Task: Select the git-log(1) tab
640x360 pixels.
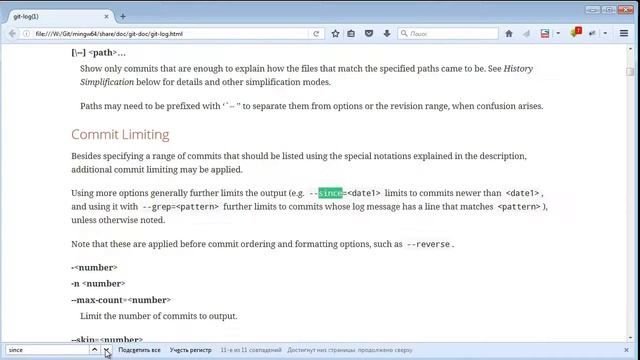Action: coord(60,17)
